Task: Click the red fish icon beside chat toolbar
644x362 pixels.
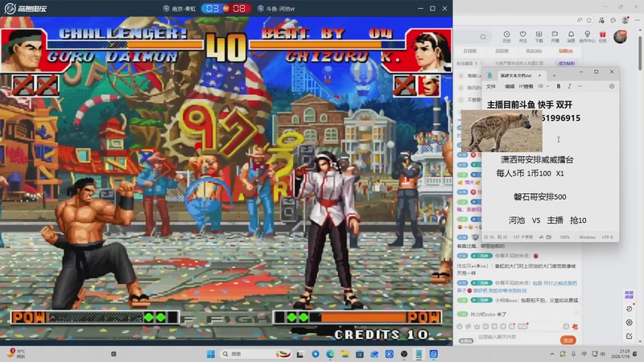Action: point(575,327)
